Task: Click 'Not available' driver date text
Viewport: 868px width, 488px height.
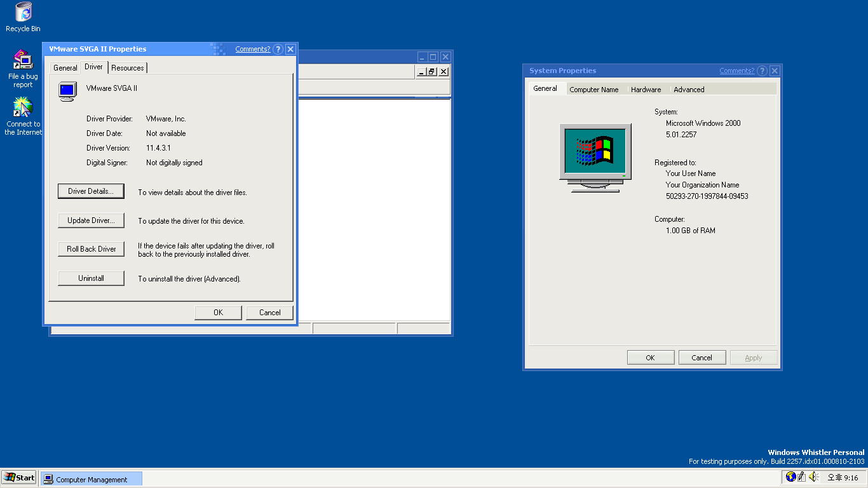Action: [166, 133]
